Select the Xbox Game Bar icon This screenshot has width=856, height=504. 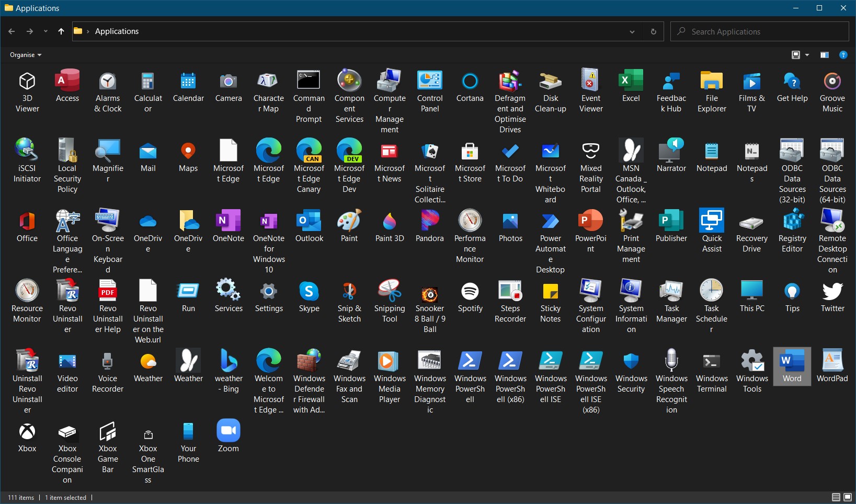point(108,431)
